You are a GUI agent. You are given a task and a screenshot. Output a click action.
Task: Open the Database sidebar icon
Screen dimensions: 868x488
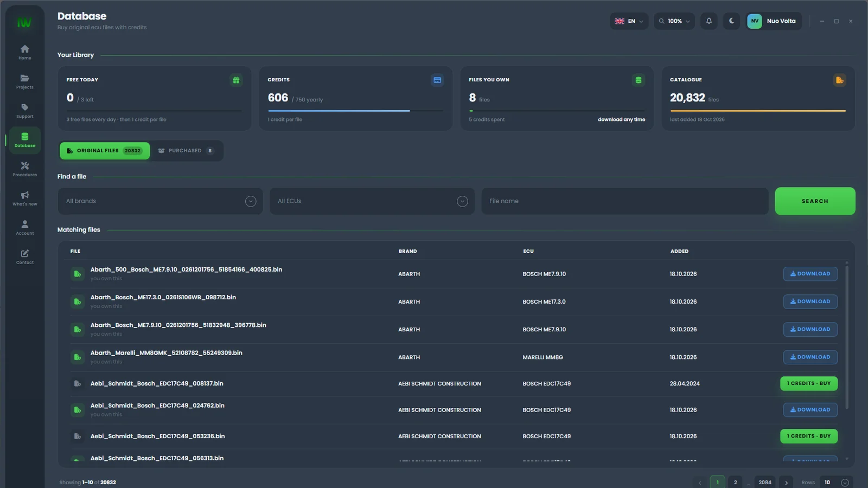(24, 140)
